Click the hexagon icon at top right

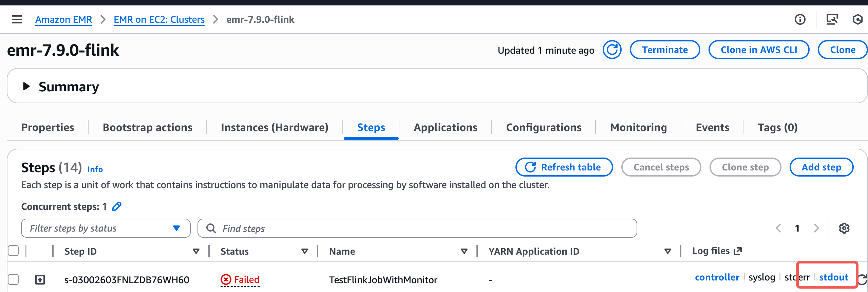[x=857, y=20]
